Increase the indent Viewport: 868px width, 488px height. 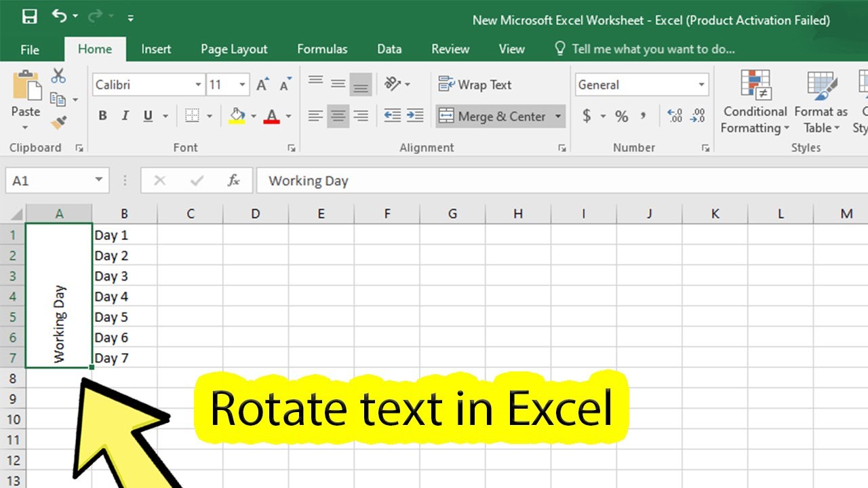[x=415, y=116]
